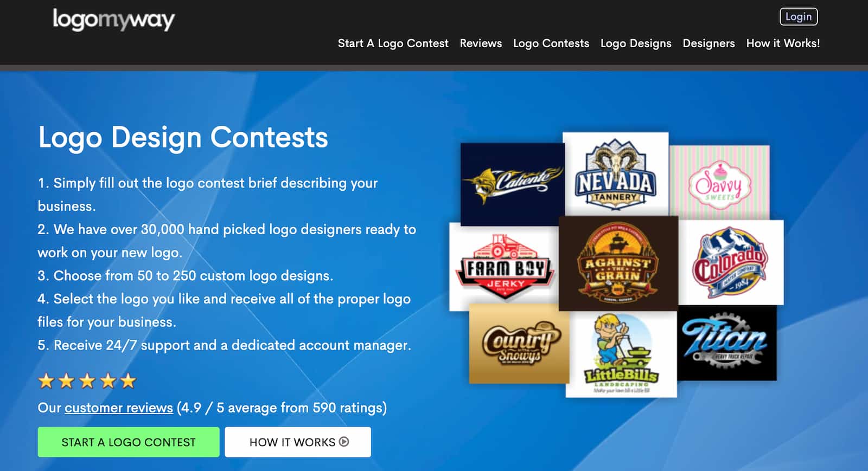868x471 pixels.
Task: Go to Reviews in the navigation
Action: pyautogui.click(x=481, y=43)
